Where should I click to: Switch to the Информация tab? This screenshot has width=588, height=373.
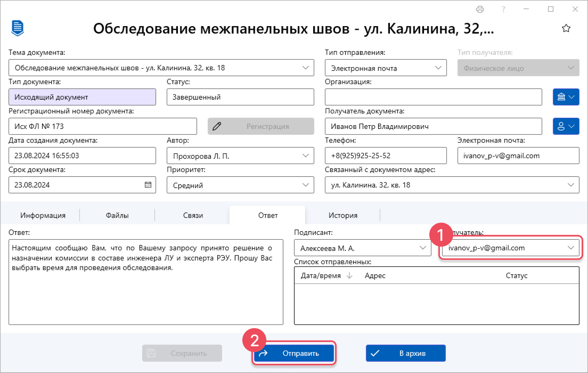tap(43, 215)
